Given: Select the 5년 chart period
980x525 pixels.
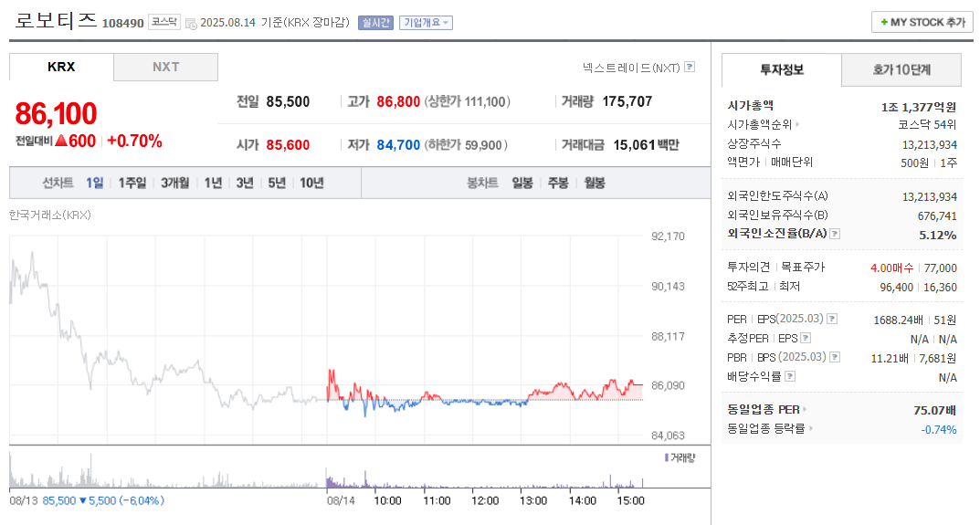Looking at the screenshot, I should pyautogui.click(x=277, y=184).
